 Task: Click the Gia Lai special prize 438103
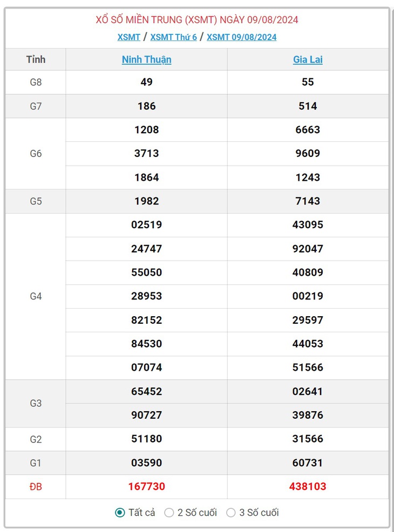(x=308, y=486)
